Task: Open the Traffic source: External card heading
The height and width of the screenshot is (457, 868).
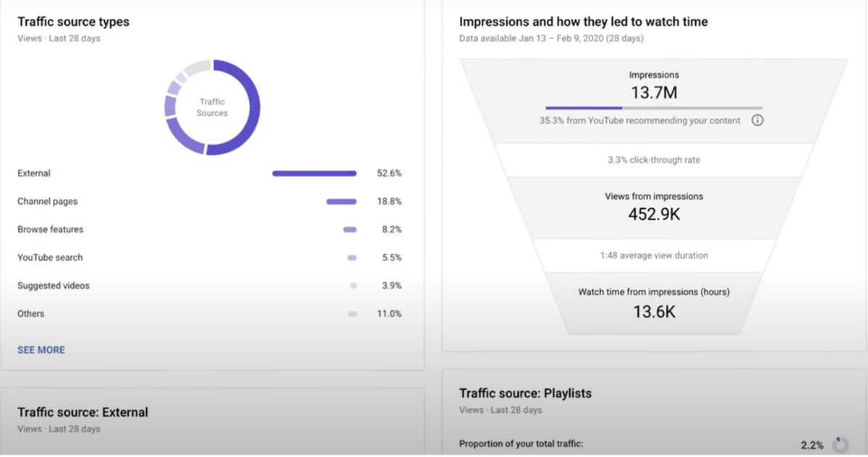Action: (82, 412)
